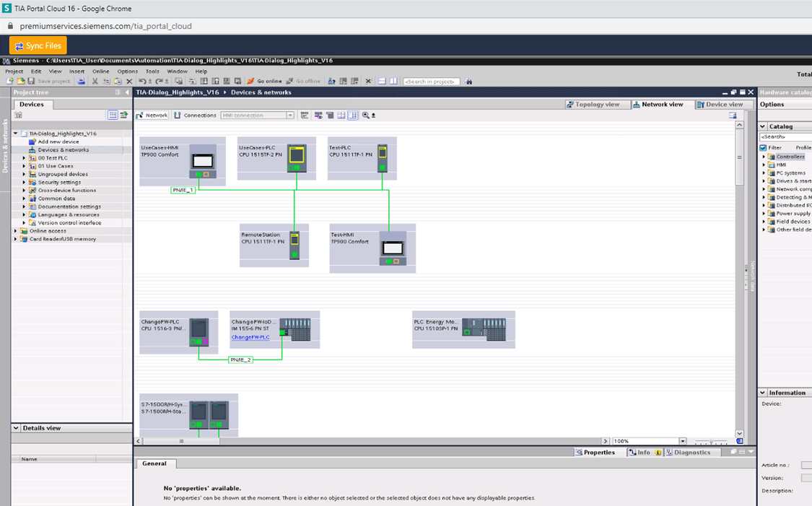Click the horizontal scrollbar of network view

(181, 441)
